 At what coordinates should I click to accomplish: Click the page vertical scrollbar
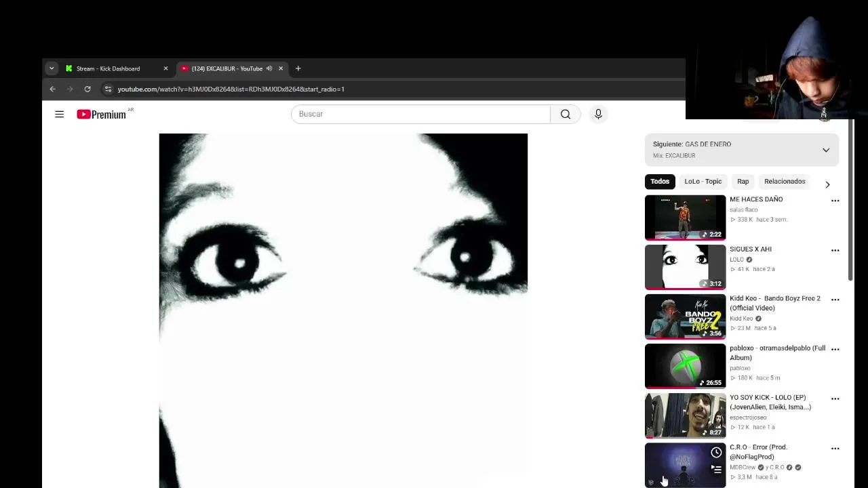[x=851, y=199]
